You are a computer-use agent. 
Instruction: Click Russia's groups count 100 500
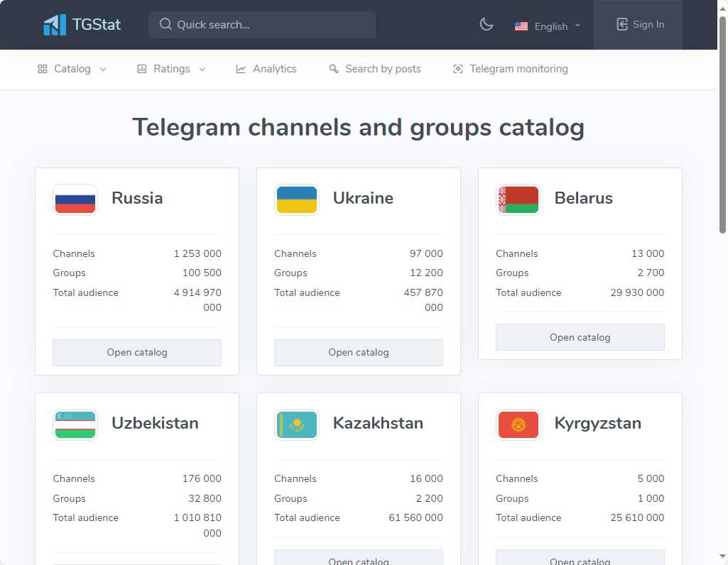point(202,273)
